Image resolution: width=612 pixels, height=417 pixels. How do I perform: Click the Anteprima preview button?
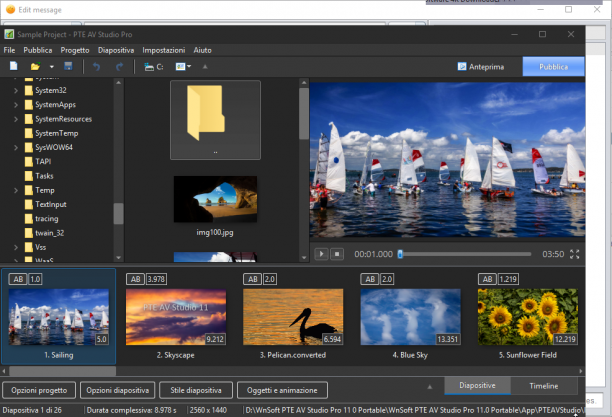[481, 67]
